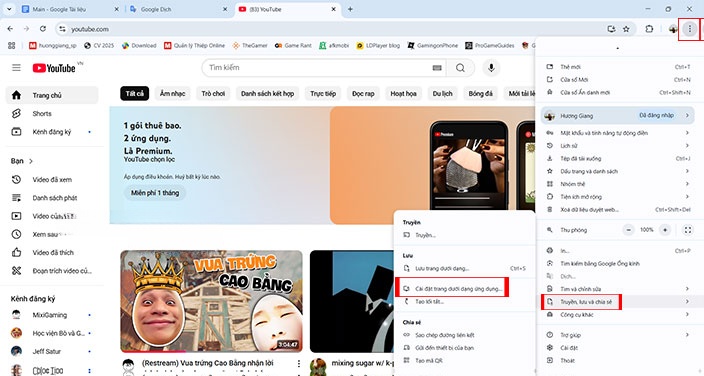The height and width of the screenshot is (376, 704).
Task: Expand the Nhóm thẻ submenu
Action: click(x=687, y=184)
